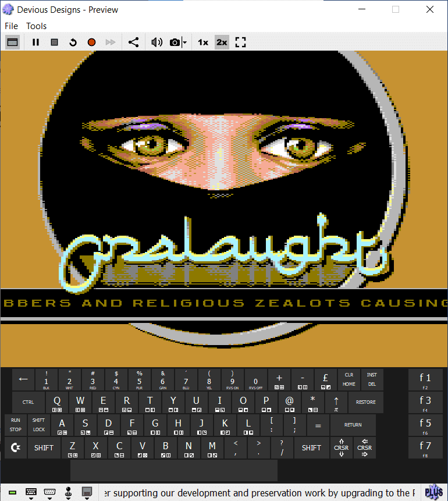Click the asterisk key
This screenshot has height=501, width=448.
[313, 402]
